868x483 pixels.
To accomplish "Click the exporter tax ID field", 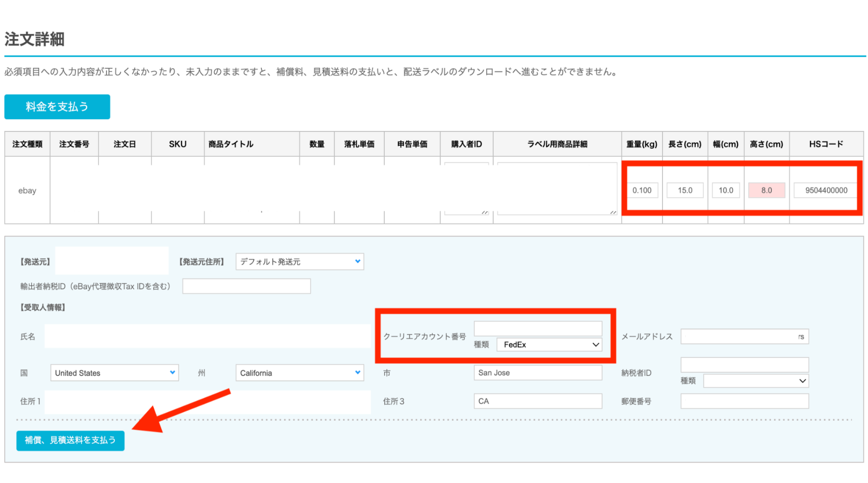I will point(246,286).
